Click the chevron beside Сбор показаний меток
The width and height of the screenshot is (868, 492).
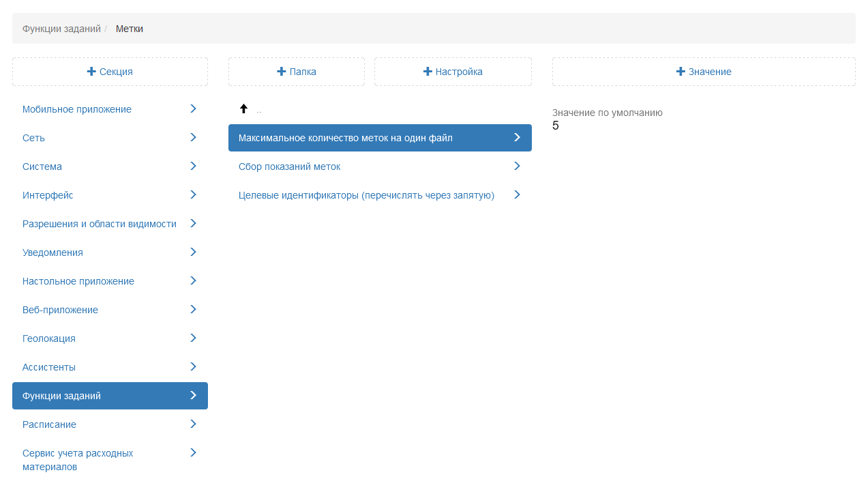[x=517, y=166]
